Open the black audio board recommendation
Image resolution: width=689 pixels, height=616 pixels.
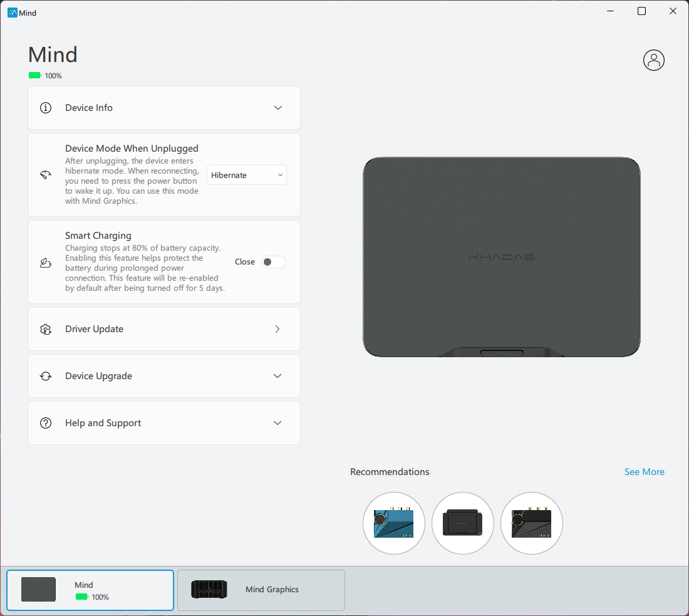pyautogui.click(x=531, y=523)
